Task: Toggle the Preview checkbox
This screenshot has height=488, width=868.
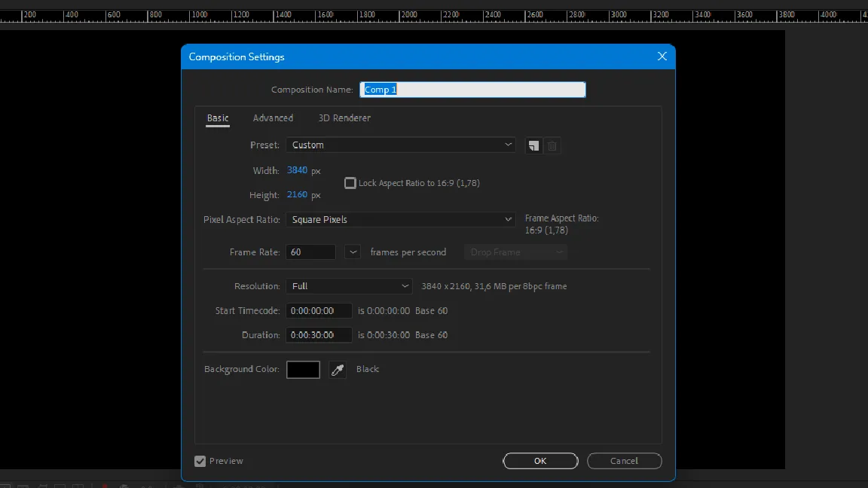Action: [200, 461]
